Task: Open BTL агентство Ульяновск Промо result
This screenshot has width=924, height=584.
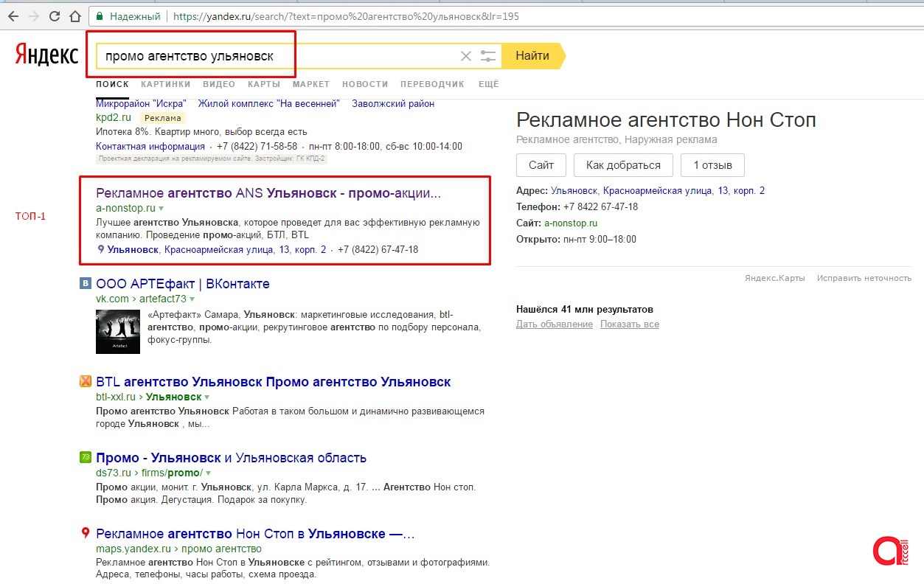Action: point(273,382)
